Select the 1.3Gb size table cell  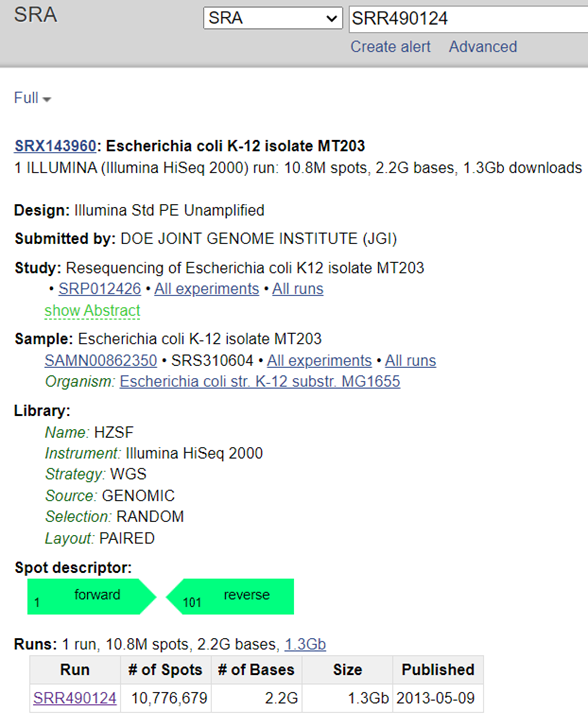347,698
